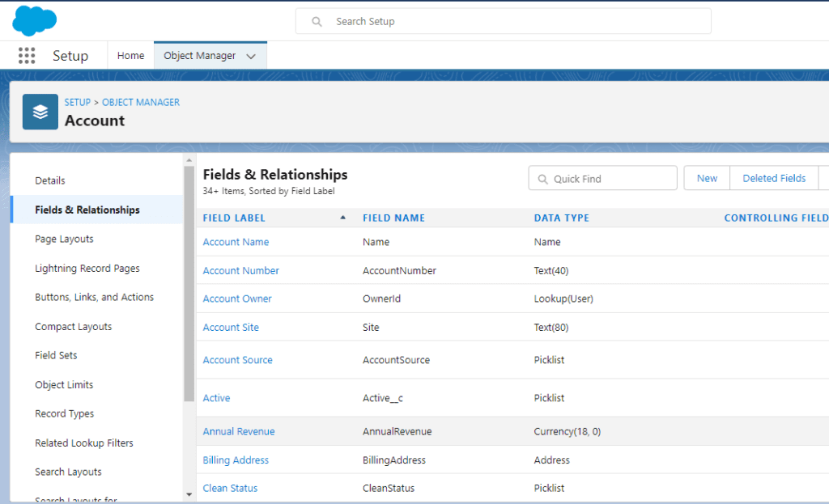Open Search Layouts in the sidebar
This screenshot has height=504, width=829.
point(68,472)
